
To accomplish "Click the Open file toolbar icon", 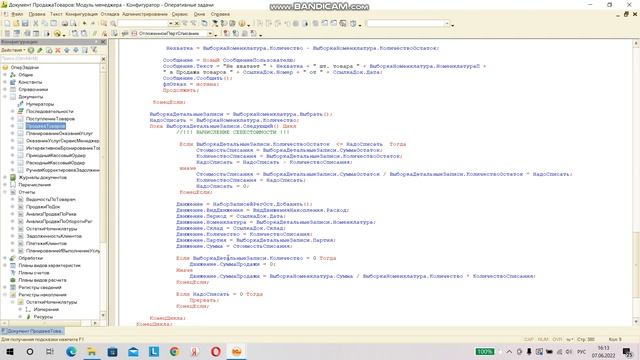I will coord(16,24).
